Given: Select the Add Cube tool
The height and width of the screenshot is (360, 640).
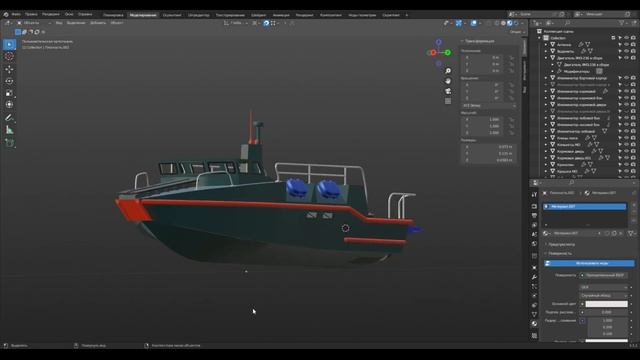Looking at the screenshot, I should [x=9, y=143].
